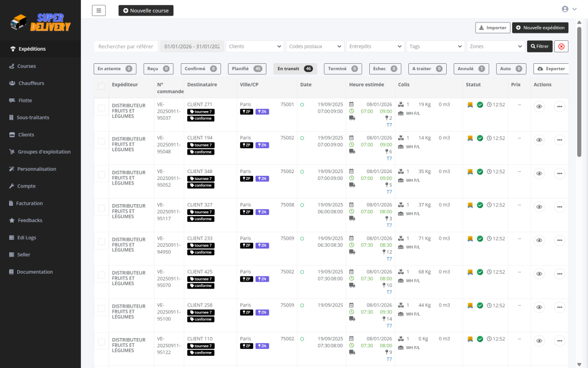This screenshot has width=588, height=368.
Task: Open more actions for CLIENT 194 row
Action: point(559,140)
